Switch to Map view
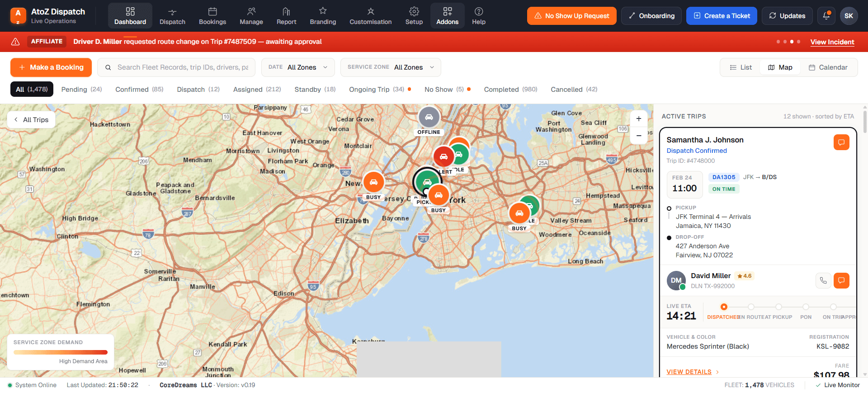The image size is (868, 393). pos(780,67)
